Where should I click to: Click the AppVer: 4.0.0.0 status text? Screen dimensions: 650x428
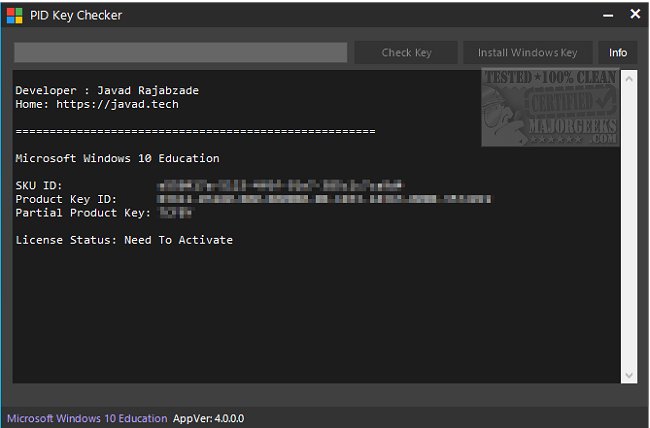pyautogui.click(x=209, y=418)
